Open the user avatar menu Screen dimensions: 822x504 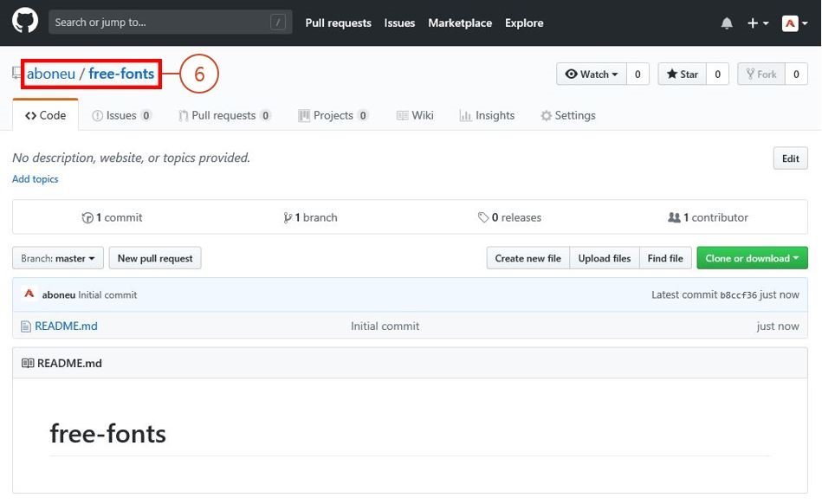click(794, 23)
